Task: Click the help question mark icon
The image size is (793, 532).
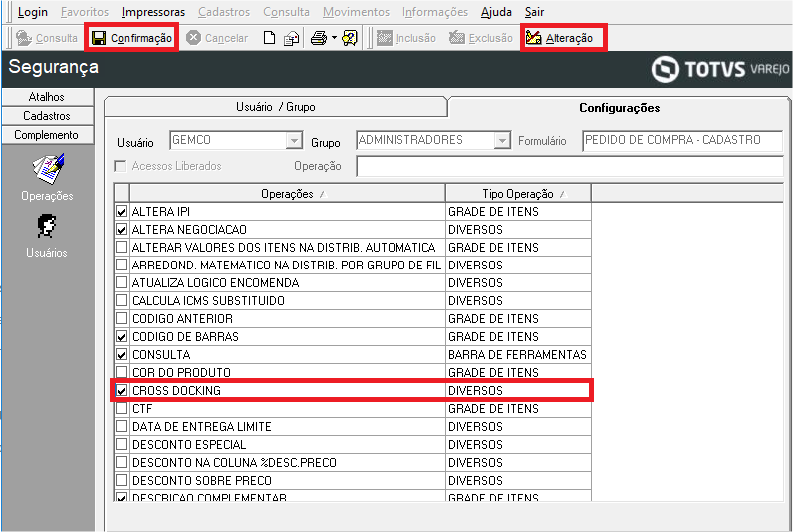Action: 350,38
